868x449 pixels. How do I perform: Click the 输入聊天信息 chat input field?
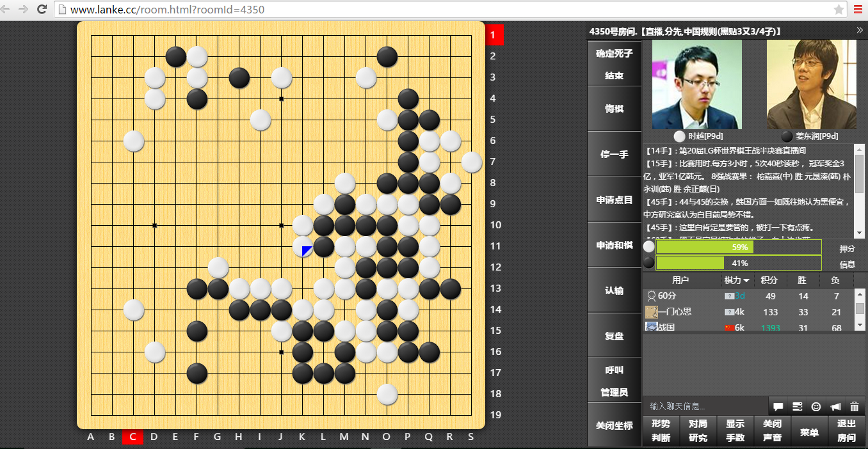pos(704,407)
